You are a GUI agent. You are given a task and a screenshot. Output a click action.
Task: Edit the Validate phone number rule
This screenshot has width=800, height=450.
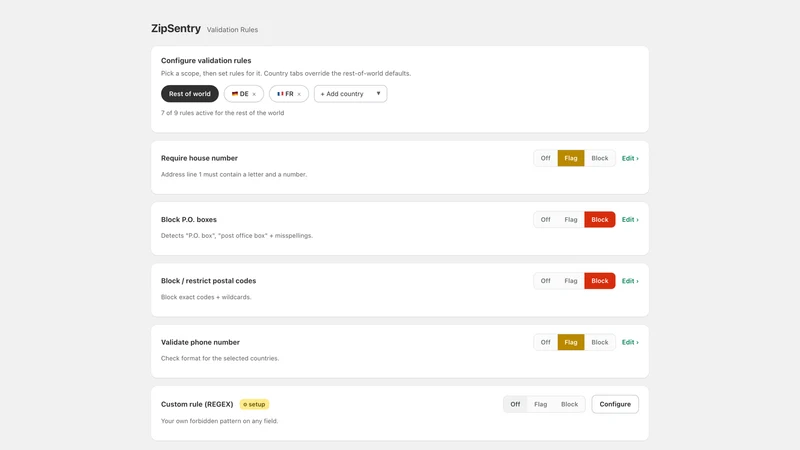coord(630,342)
